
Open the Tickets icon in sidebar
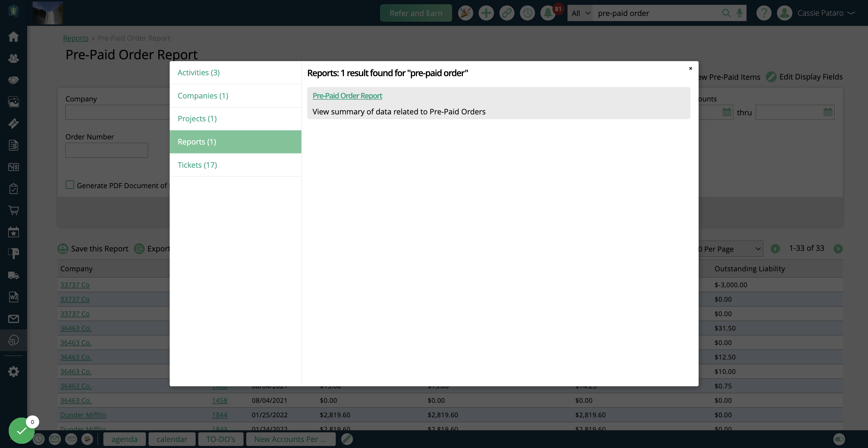click(14, 123)
